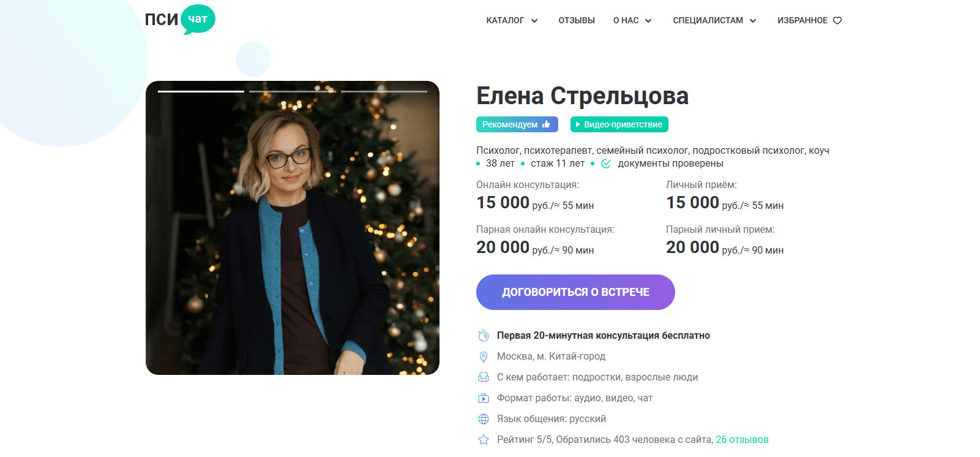Screen dimensions: 980x457
Task: Select the third photo slide indicator
Action: [x=384, y=91]
